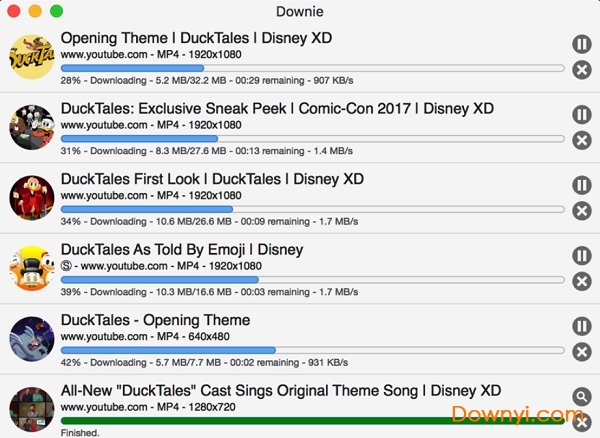Cancel the Opening Theme DuckTales Disney XD download
This screenshot has width=600, height=438.
tap(581, 70)
